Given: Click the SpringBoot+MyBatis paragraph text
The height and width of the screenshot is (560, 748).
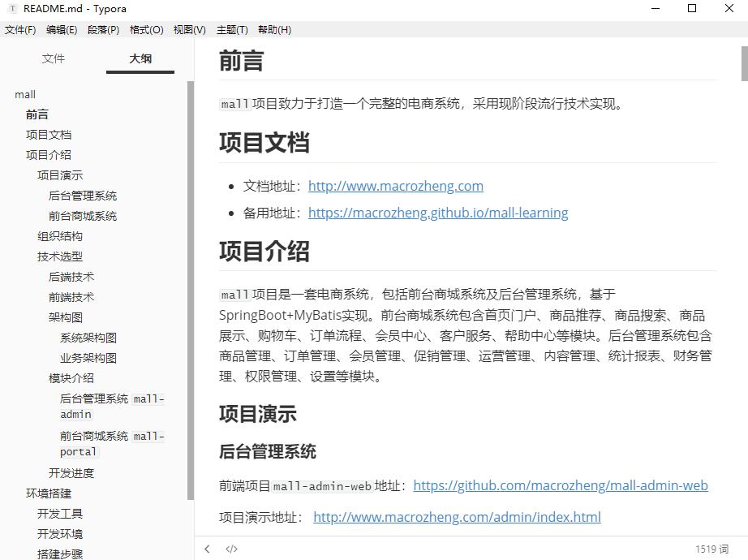Looking at the screenshot, I should 466,335.
